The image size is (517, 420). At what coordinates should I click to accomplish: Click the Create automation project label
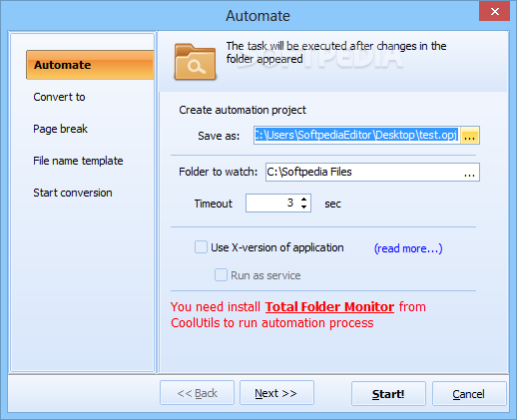pyautogui.click(x=243, y=110)
